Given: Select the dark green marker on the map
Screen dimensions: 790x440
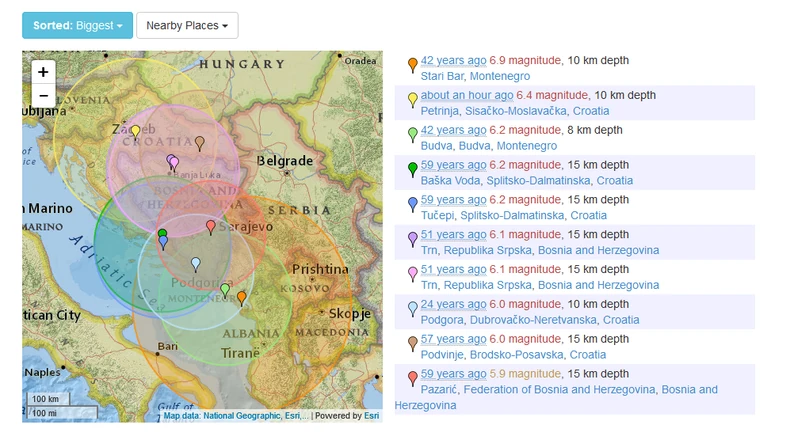Looking at the screenshot, I should pyautogui.click(x=162, y=233).
